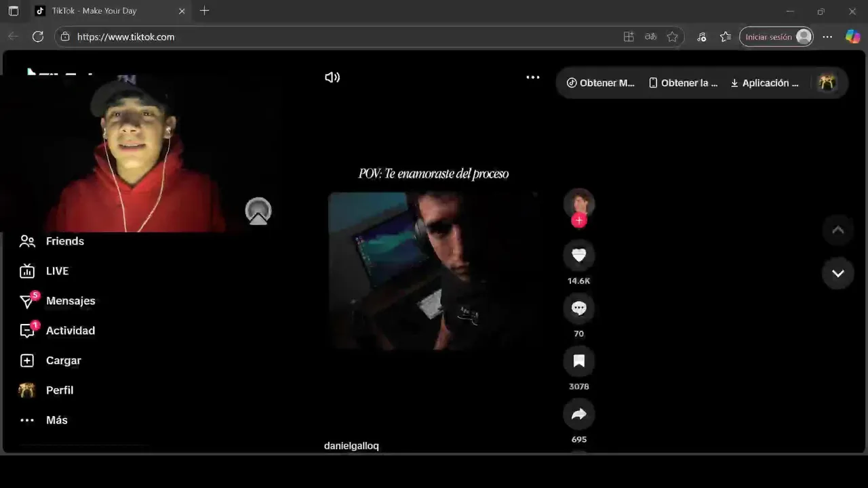This screenshot has width=868, height=488.
Task: Open a new browser tab
Action: 204,11
